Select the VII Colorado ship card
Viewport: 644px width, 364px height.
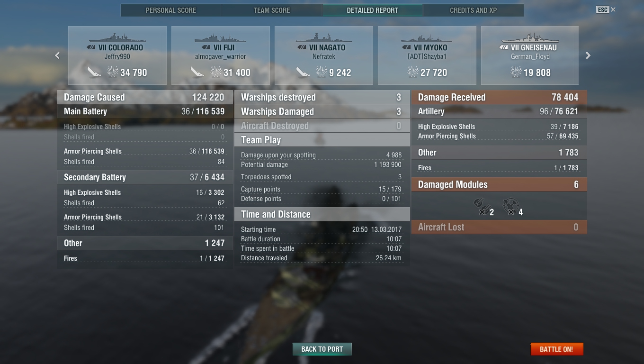(x=117, y=55)
